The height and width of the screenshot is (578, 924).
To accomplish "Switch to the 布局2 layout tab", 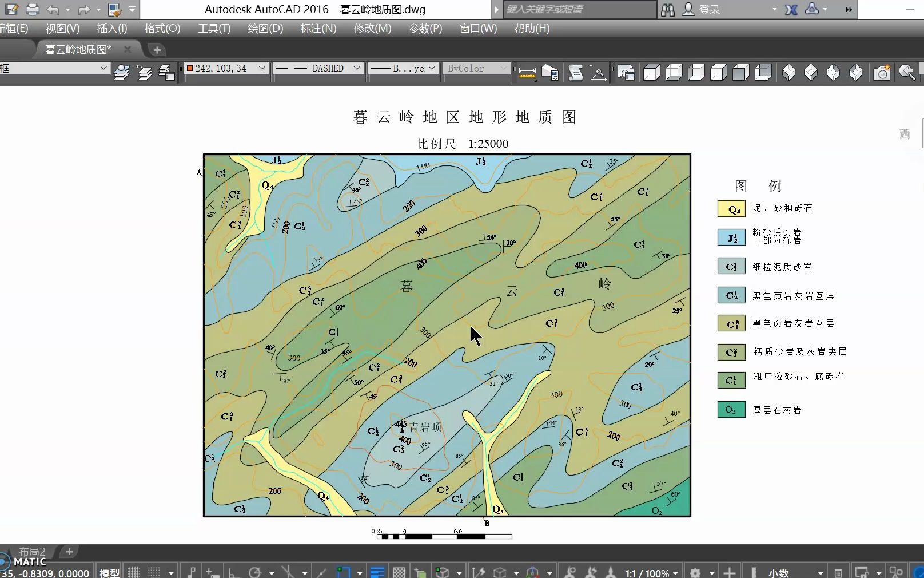I will pyautogui.click(x=32, y=552).
